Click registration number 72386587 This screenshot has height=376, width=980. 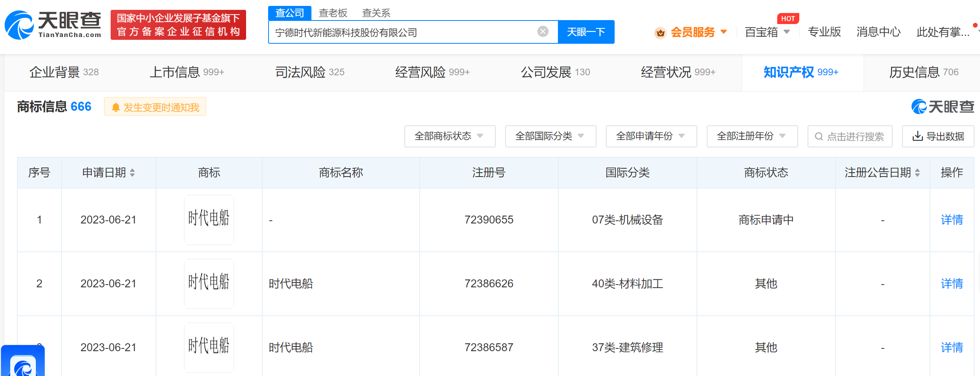click(489, 347)
